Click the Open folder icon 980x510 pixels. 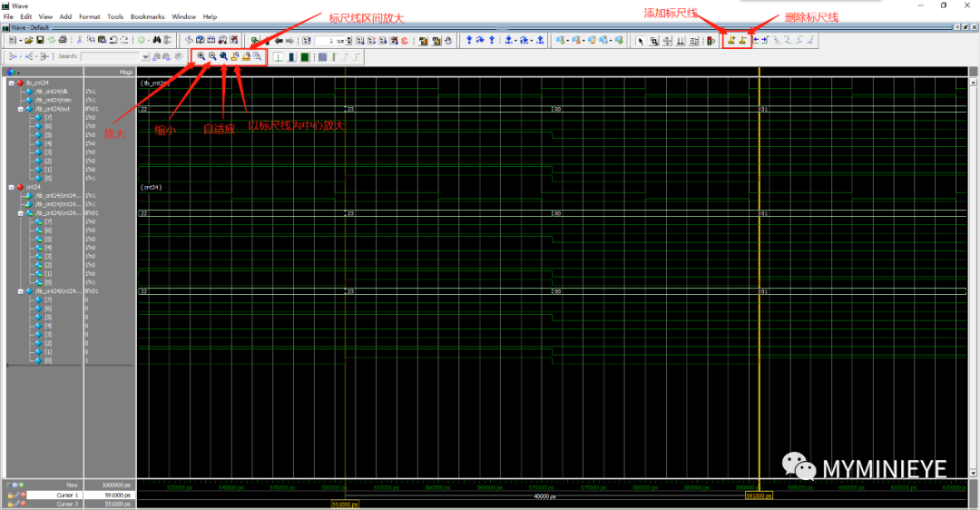click(x=29, y=40)
